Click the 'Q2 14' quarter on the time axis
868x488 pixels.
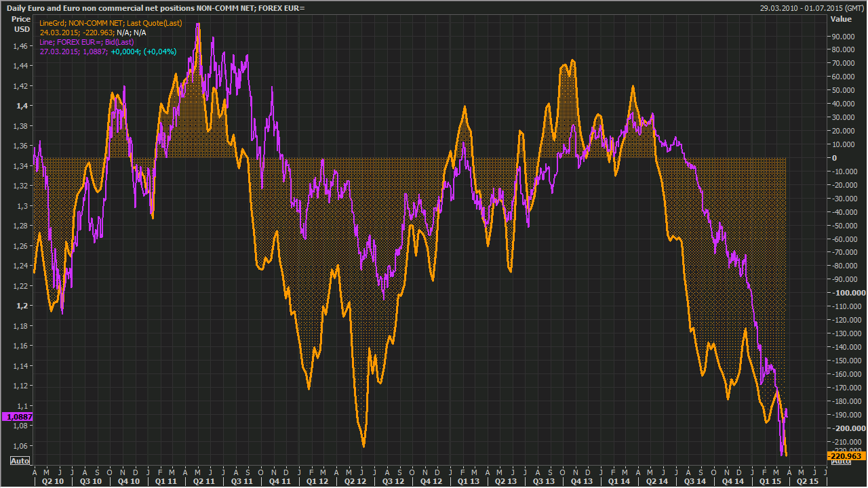click(x=657, y=481)
